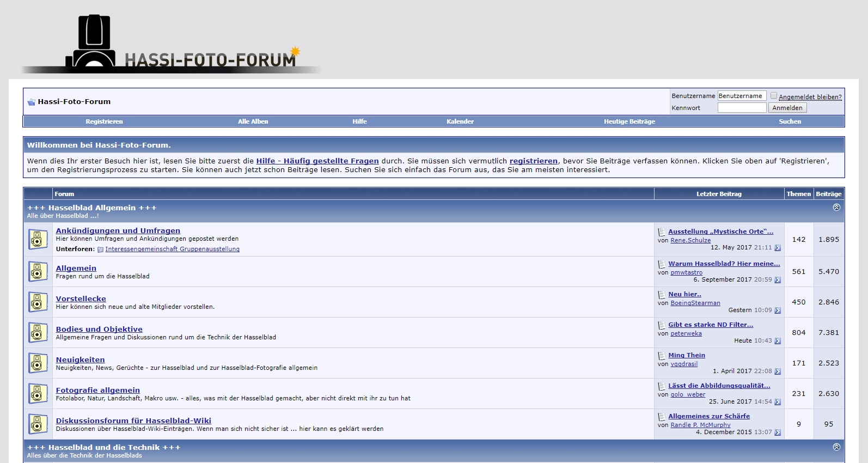
Task: Click the folder icon beside Hassi-Foto-Forum breadcrumb
Action: click(x=31, y=102)
